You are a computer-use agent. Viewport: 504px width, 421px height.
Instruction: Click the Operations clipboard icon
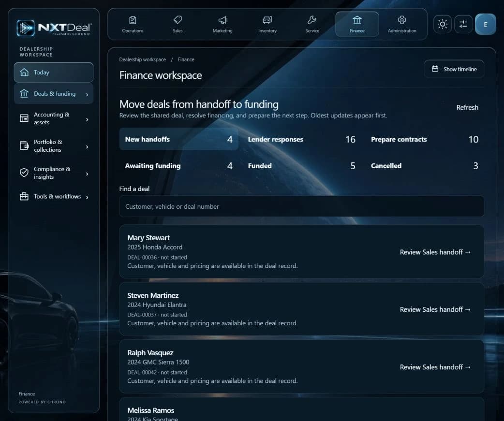coord(133,20)
